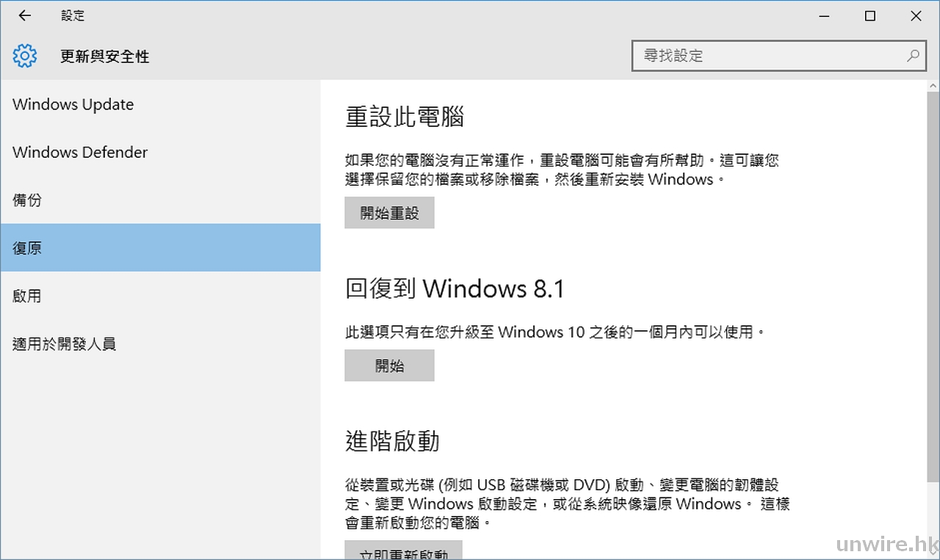This screenshot has width=940, height=560.
Task: Click the 立即重新啟動 button
Action: (403, 552)
